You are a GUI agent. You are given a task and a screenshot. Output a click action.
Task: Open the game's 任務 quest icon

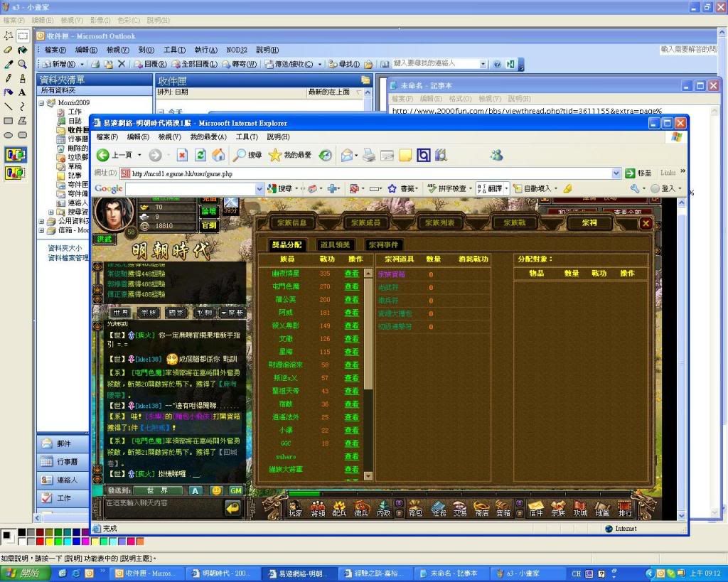click(x=439, y=509)
